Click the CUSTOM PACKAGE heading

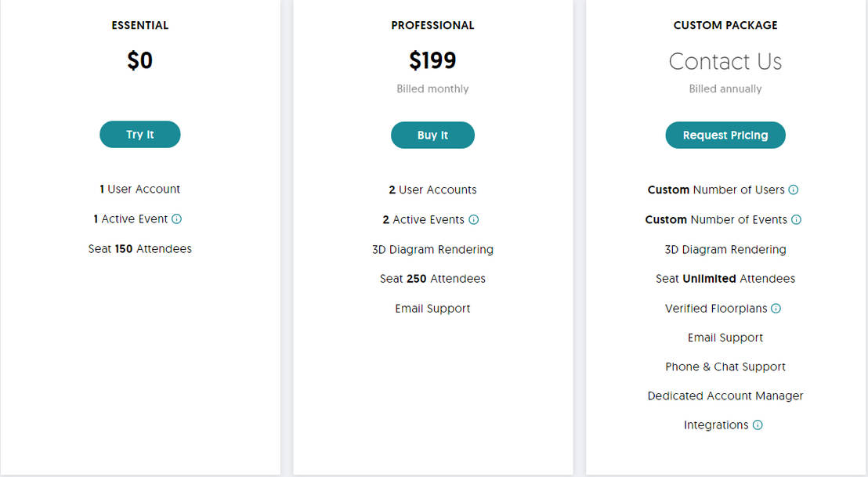(x=725, y=25)
